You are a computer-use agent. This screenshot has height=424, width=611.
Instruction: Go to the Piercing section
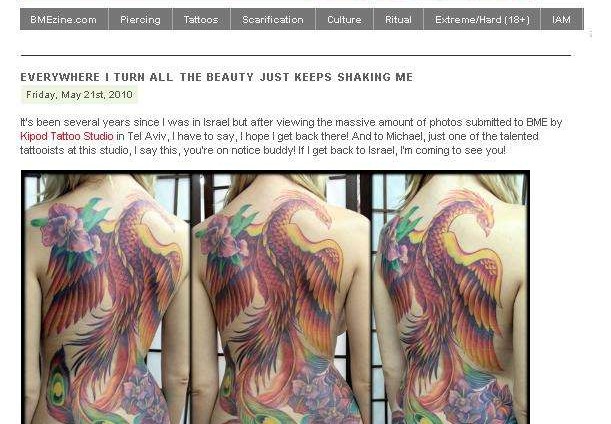(x=140, y=19)
